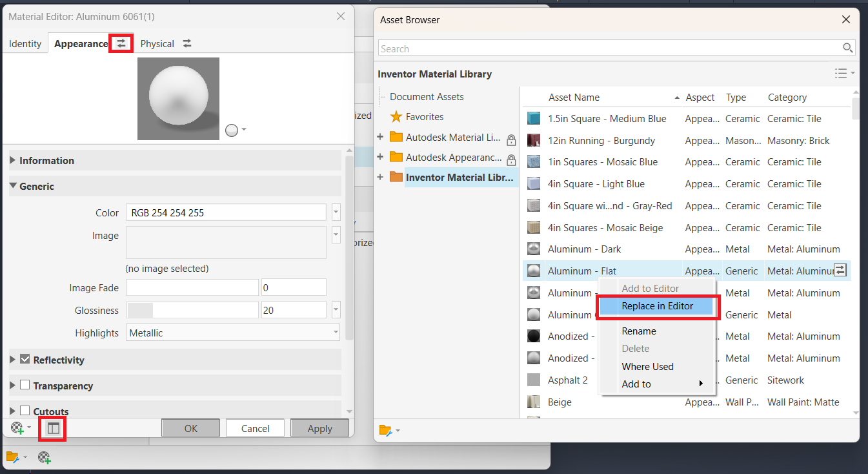Open the Highlights Metallic dropdown
This screenshot has height=474, width=868.
coord(233,333)
